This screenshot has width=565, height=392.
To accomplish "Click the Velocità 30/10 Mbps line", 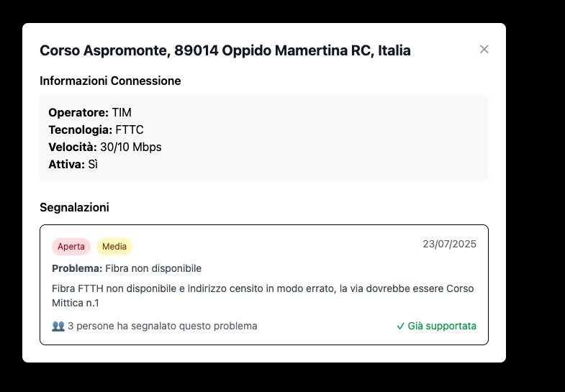I will coord(105,147).
